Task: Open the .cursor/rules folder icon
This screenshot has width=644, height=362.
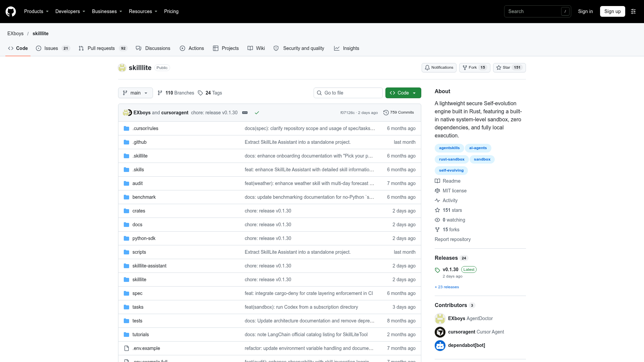Action: tap(126, 128)
